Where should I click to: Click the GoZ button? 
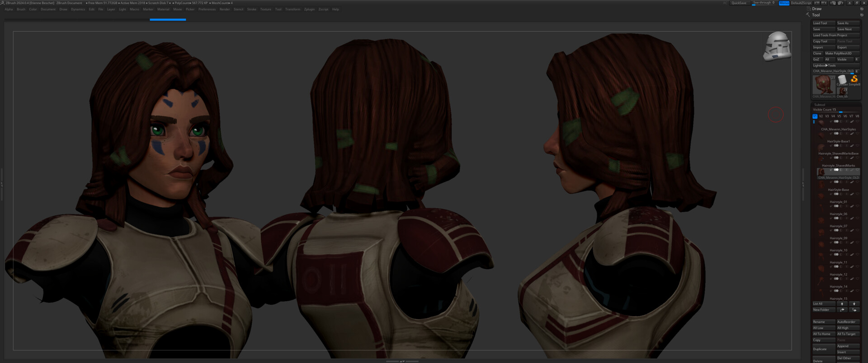pos(817,59)
